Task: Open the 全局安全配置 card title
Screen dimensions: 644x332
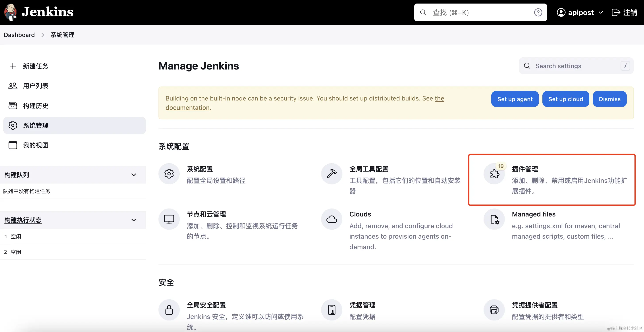Action: pos(206,305)
